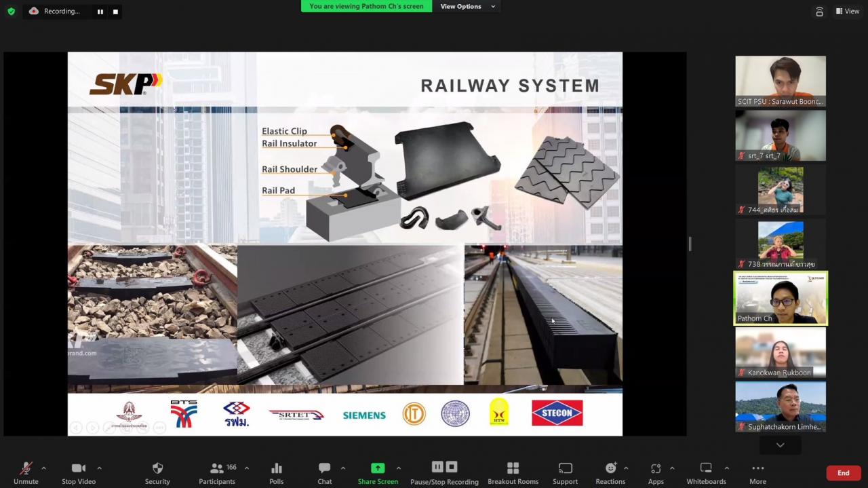Click the 'Rail Insulator' label

pos(289,143)
